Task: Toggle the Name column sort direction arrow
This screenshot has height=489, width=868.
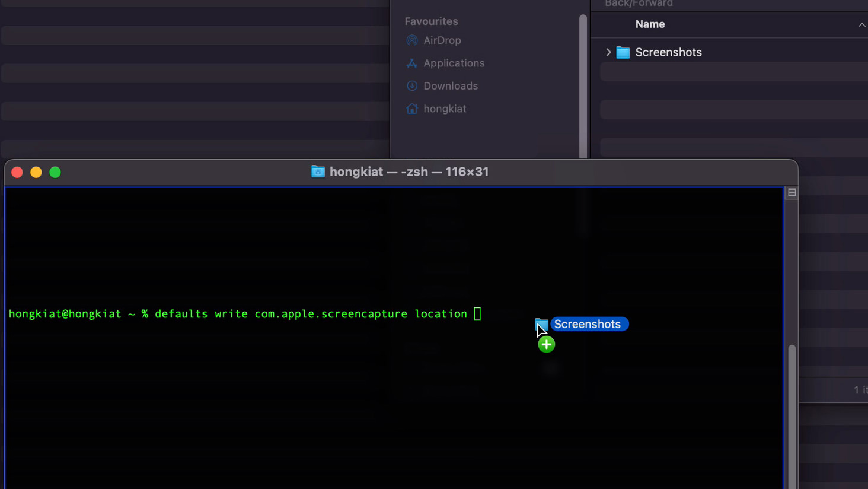Action: point(861,25)
